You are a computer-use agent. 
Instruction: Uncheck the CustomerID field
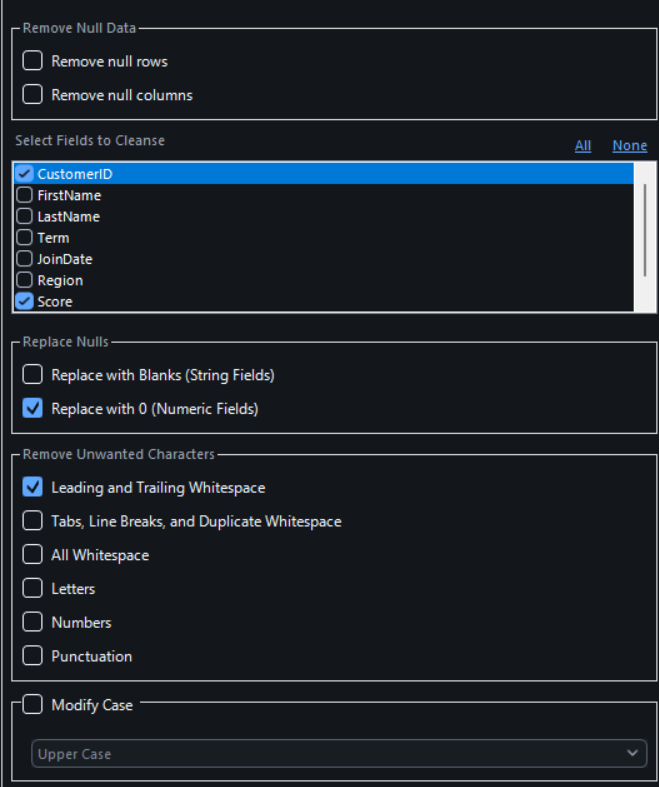pos(25,174)
